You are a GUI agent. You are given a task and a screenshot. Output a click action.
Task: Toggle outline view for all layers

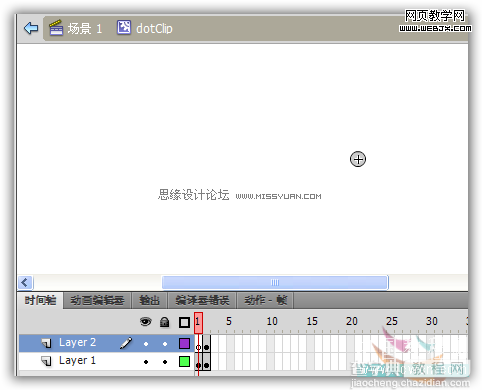(x=184, y=322)
